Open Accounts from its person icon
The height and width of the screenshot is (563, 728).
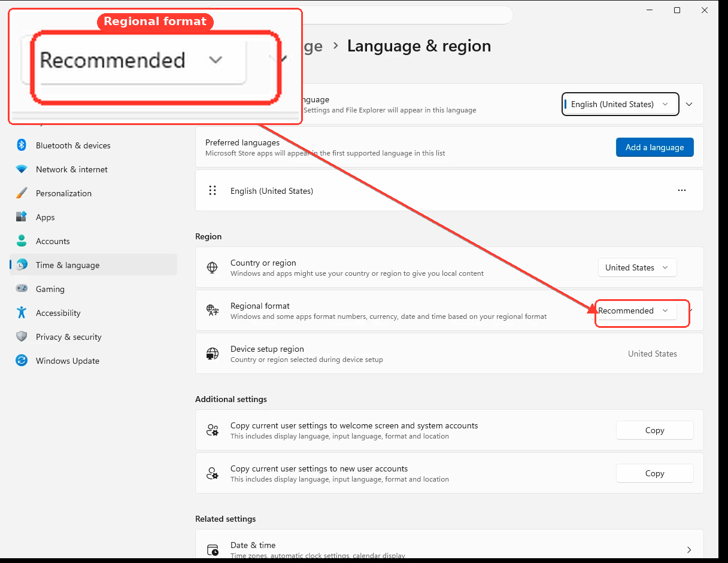tap(22, 241)
